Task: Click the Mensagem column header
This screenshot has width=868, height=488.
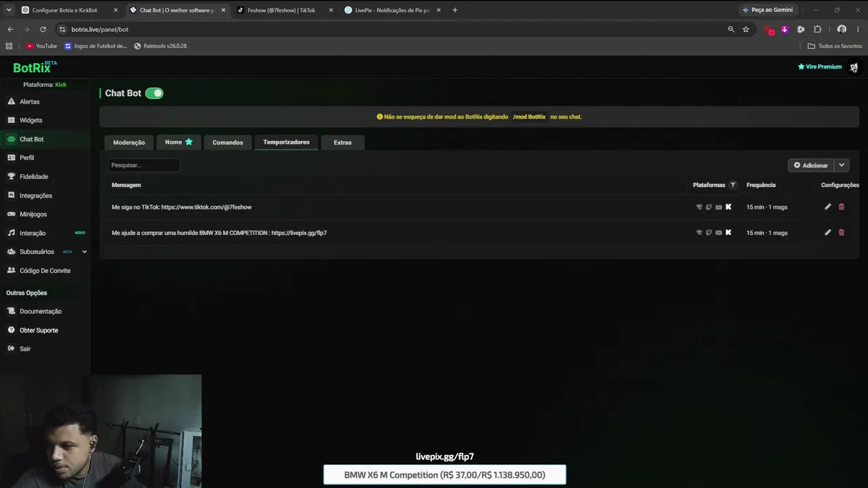Action: pyautogui.click(x=126, y=185)
